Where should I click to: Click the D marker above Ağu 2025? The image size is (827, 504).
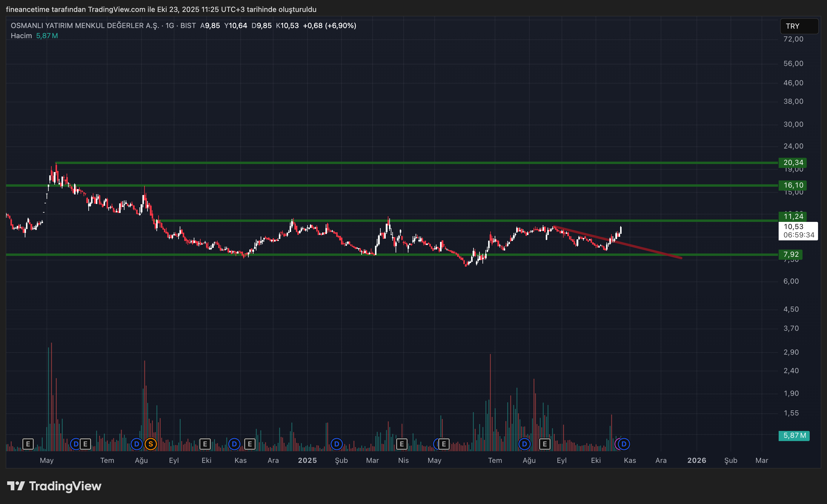(x=524, y=444)
